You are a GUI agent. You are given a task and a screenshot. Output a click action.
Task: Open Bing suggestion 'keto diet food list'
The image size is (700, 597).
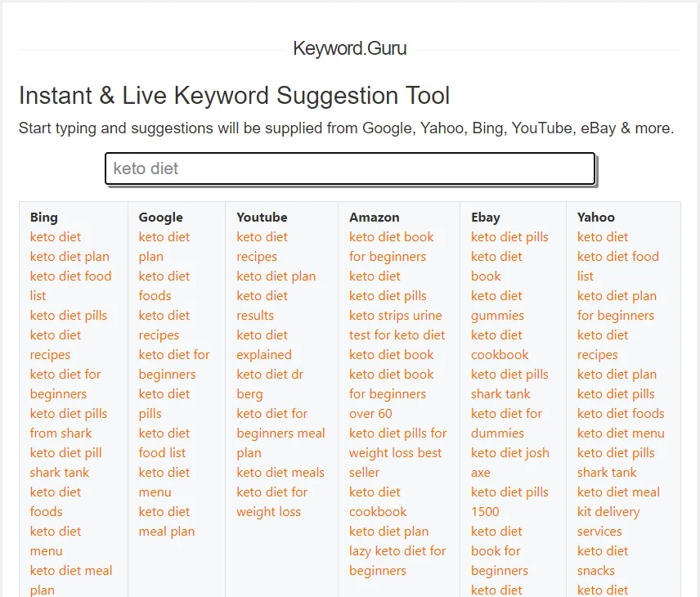(70, 285)
